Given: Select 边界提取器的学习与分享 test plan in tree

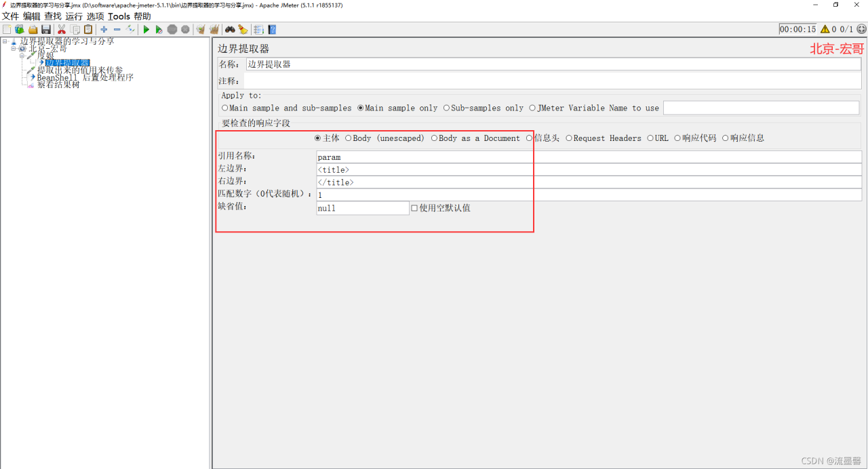Looking at the screenshot, I should point(67,41).
